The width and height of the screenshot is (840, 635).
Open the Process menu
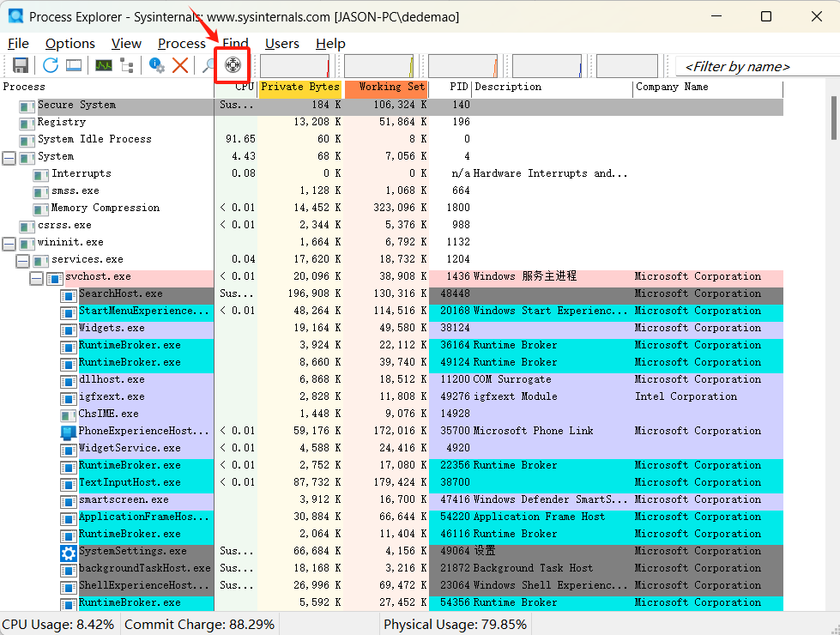pyautogui.click(x=182, y=44)
